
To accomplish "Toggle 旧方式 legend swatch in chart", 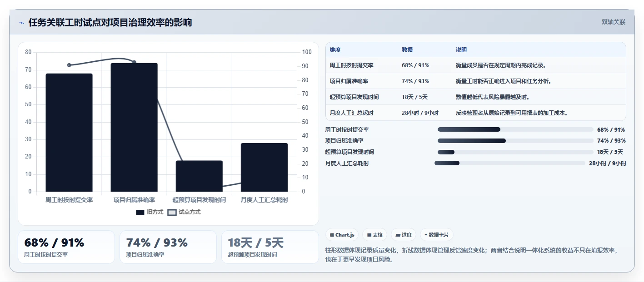I will (140, 212).
